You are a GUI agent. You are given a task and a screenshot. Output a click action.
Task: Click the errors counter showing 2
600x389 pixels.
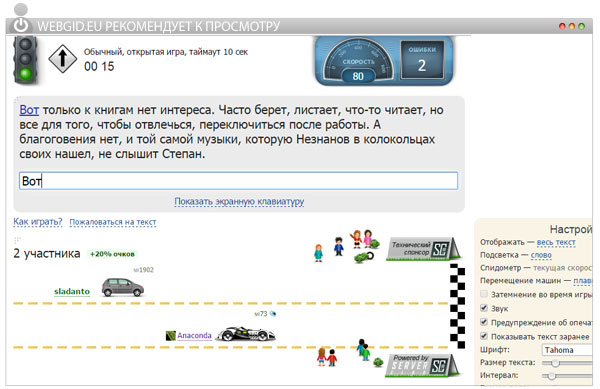coord(422,60)
